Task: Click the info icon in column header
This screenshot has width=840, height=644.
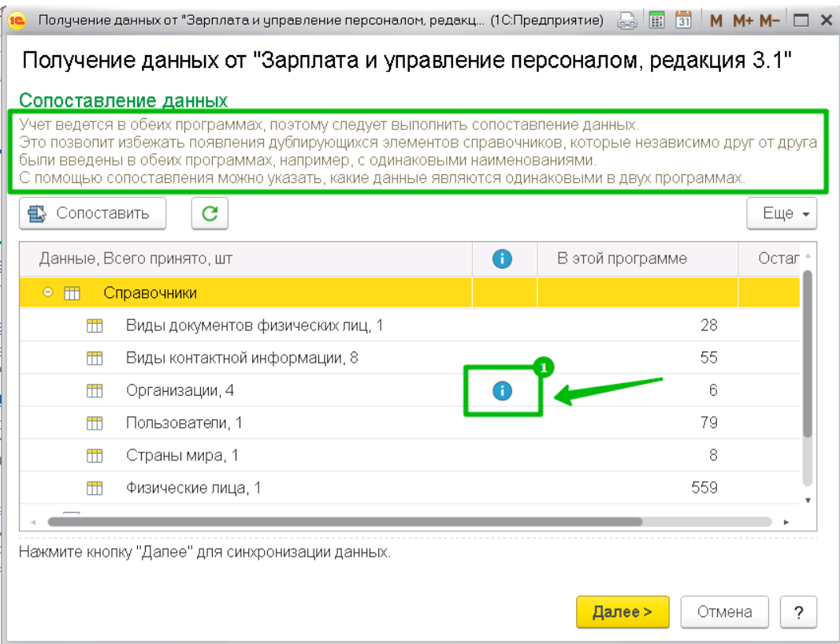Action: 502,259
